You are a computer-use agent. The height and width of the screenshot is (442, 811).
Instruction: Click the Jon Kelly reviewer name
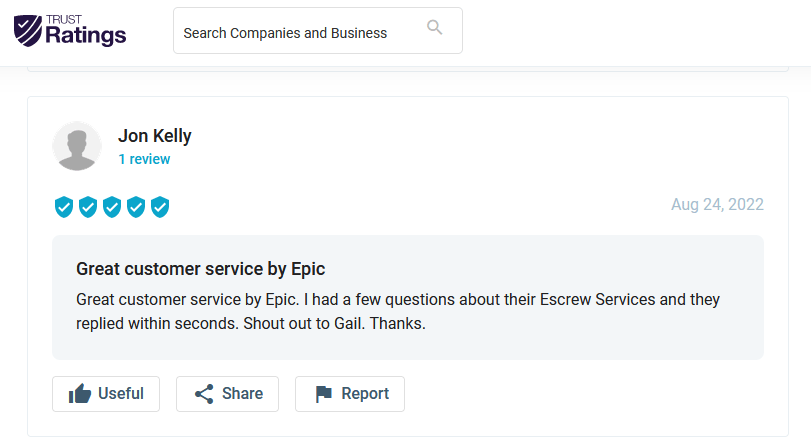coord(155,136)
